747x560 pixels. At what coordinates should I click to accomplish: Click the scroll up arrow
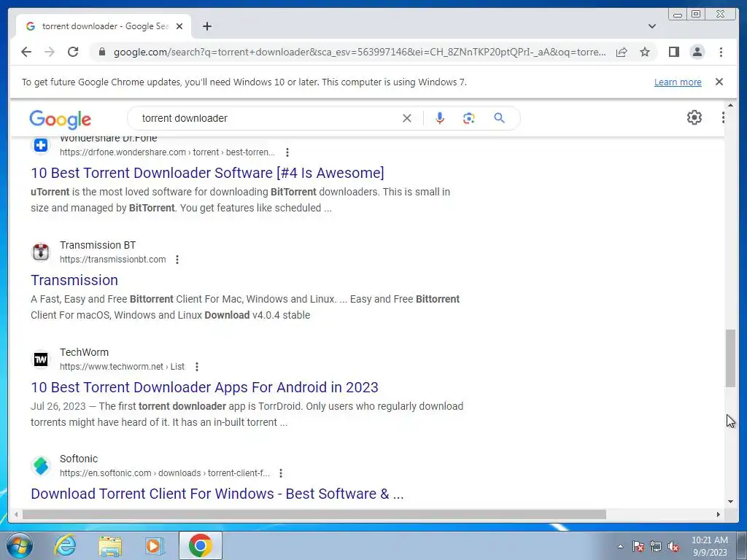(x=730, y=105)
